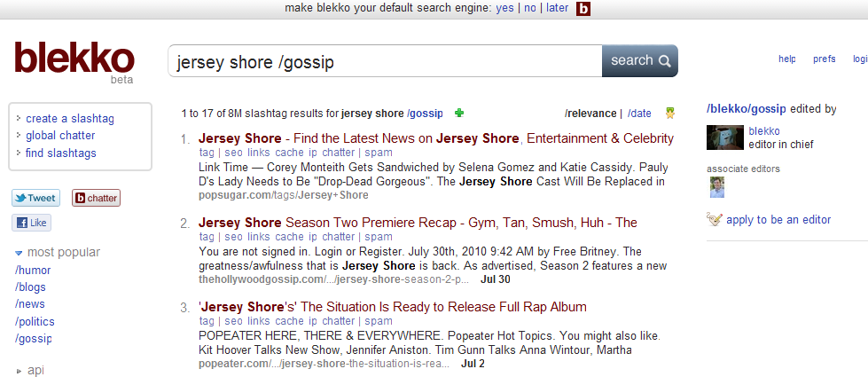Image resolution: width=868 pixels, height=377 pixels.
Task: Click the green plus icon next to /gossip
Action: (x=459, y=114)
